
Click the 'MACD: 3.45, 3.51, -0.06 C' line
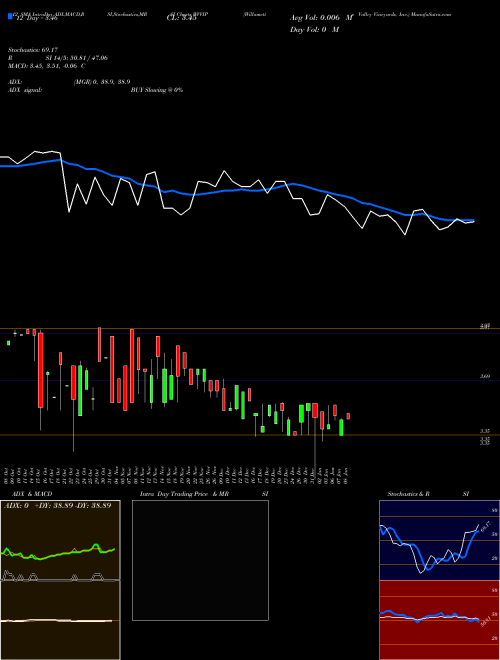click(x=47, y=66)
